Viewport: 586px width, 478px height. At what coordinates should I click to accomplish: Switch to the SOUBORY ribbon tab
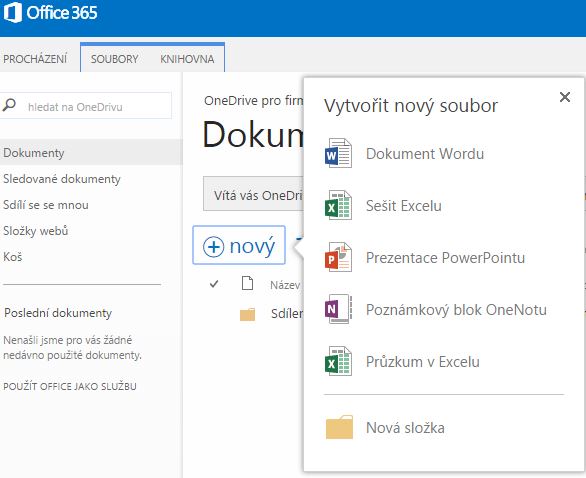(x=114, y=59)
